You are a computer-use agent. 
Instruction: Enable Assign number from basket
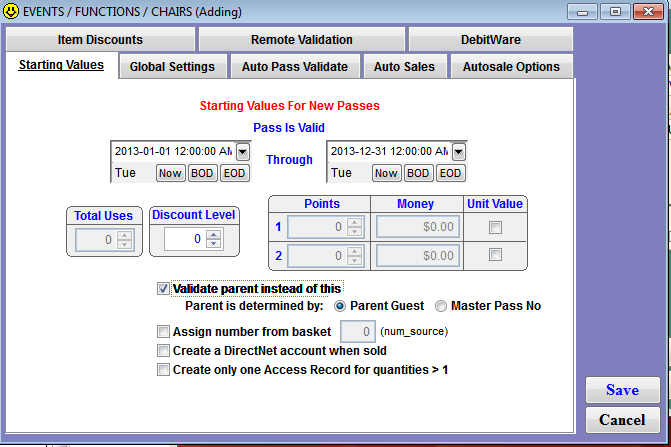click(x=163, y=332)
